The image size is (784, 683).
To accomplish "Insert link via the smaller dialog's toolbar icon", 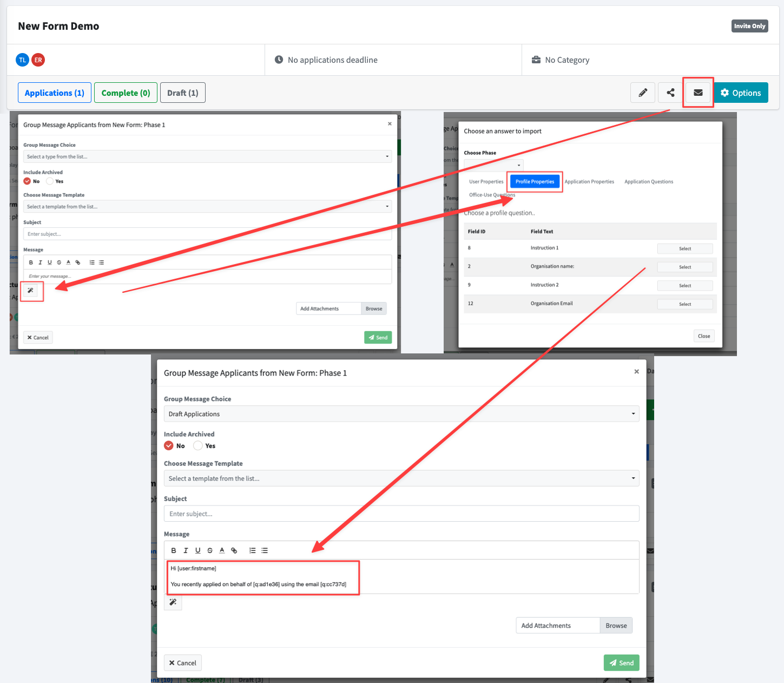I will pos(78,262).
